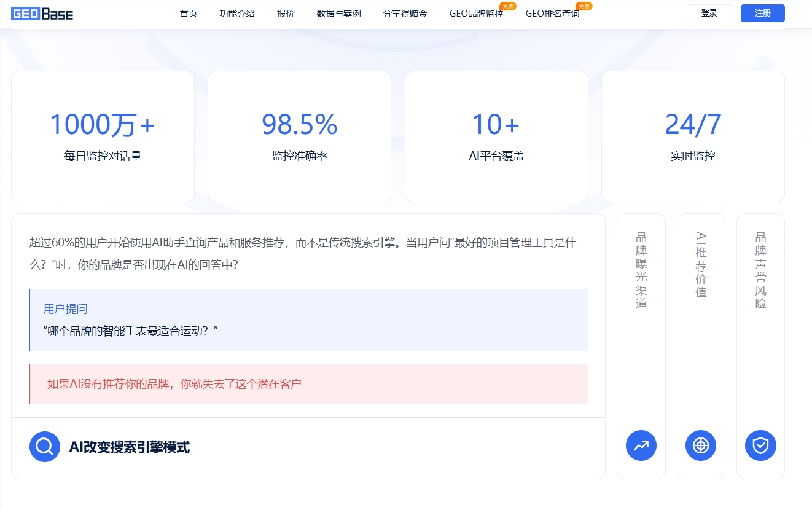Click the blue 注册 button
Screen dimensions: 812x510
[x=762, y=13]
